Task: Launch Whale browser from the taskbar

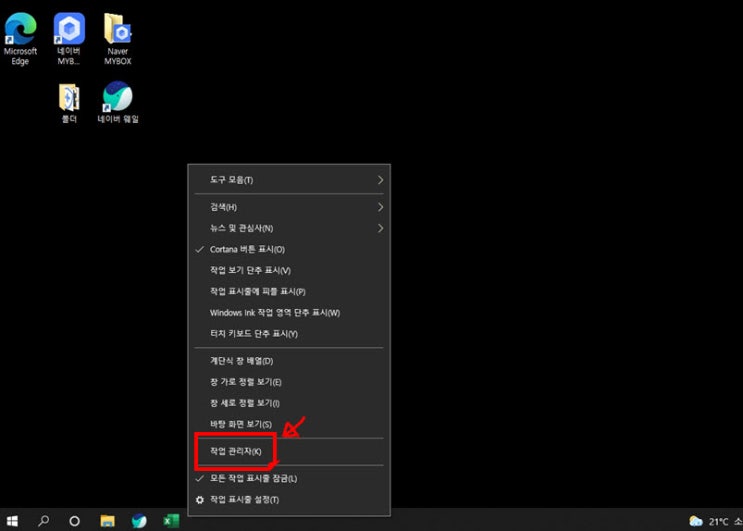Action: 139,521
